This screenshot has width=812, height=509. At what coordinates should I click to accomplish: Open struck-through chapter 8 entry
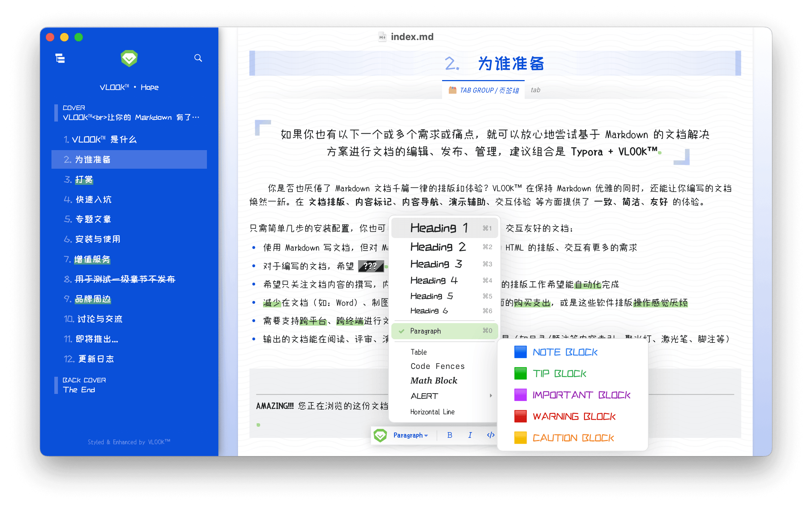(x=129, y=279)
